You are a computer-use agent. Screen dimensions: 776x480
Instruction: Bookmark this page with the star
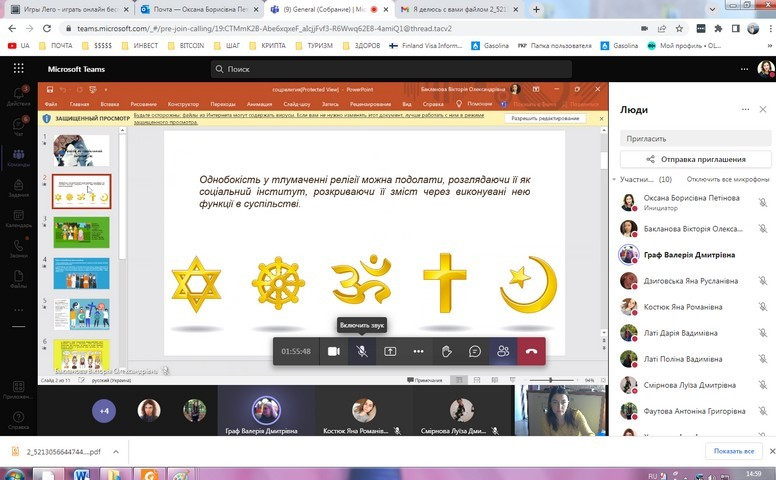(x=679, y=29)
